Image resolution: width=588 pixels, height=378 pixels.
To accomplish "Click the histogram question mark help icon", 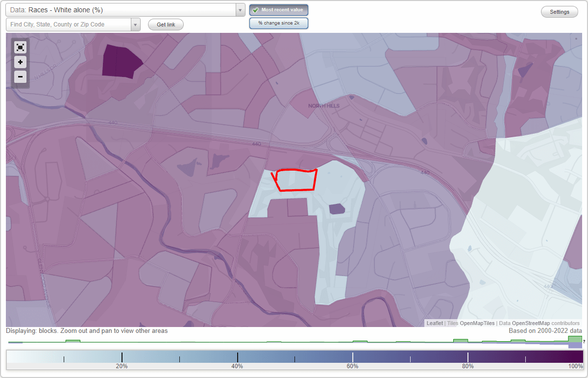I will click(x=584, y=341).
